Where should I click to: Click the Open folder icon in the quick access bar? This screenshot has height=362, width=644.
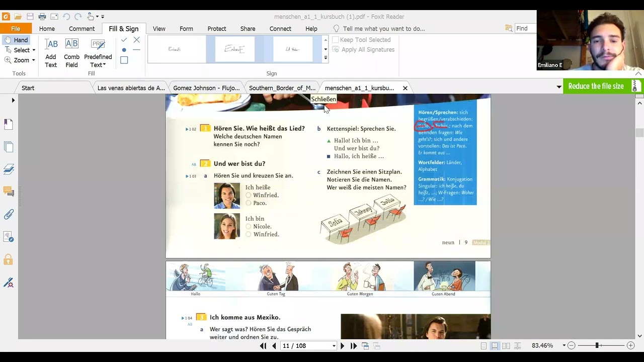click(x=18, y=17)
